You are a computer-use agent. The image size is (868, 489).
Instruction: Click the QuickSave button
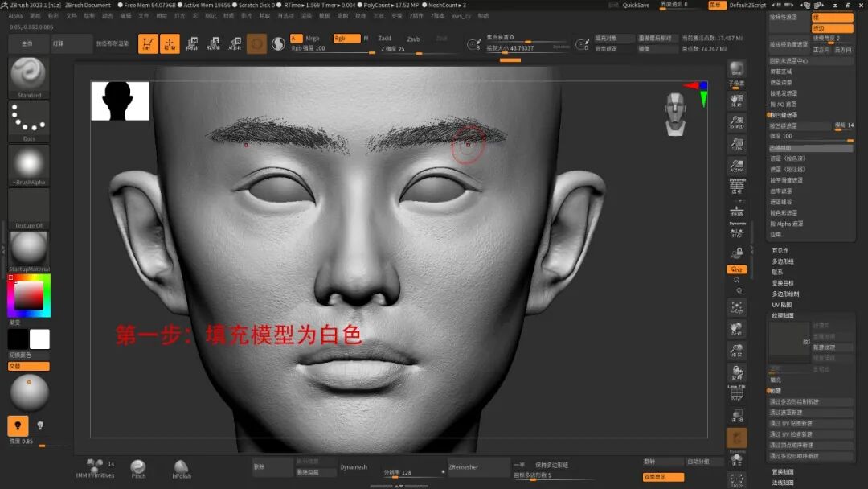click(x=637, y=5)
